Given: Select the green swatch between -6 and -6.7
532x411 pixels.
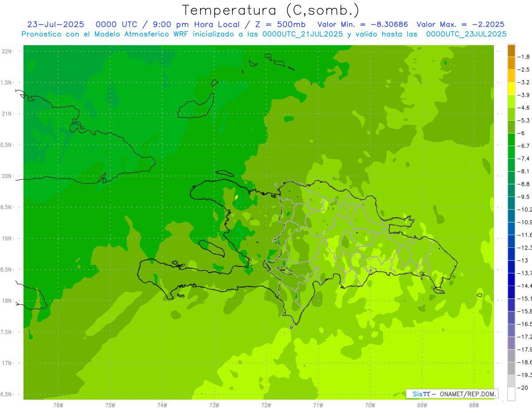Looking at the screenshot, I should (x=511, y=140).
